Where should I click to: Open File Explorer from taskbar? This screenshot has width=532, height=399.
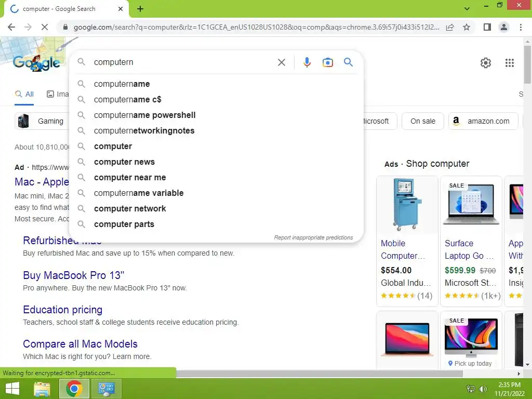coord(42,389)
